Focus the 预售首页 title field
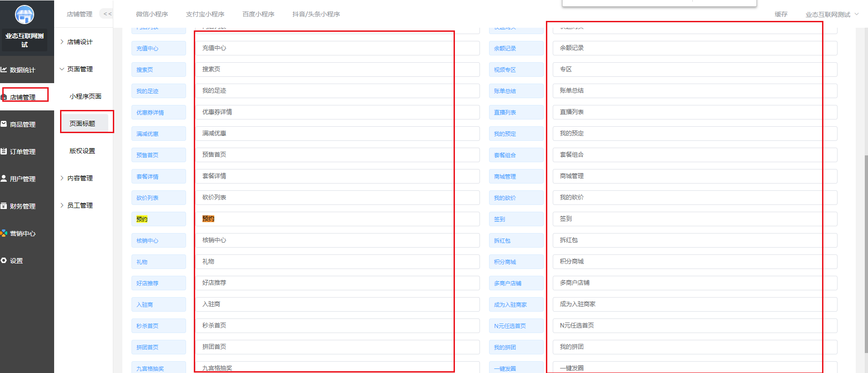Image resolution: width=868 pixels, height=373 pixels. [x=338, y=155]
